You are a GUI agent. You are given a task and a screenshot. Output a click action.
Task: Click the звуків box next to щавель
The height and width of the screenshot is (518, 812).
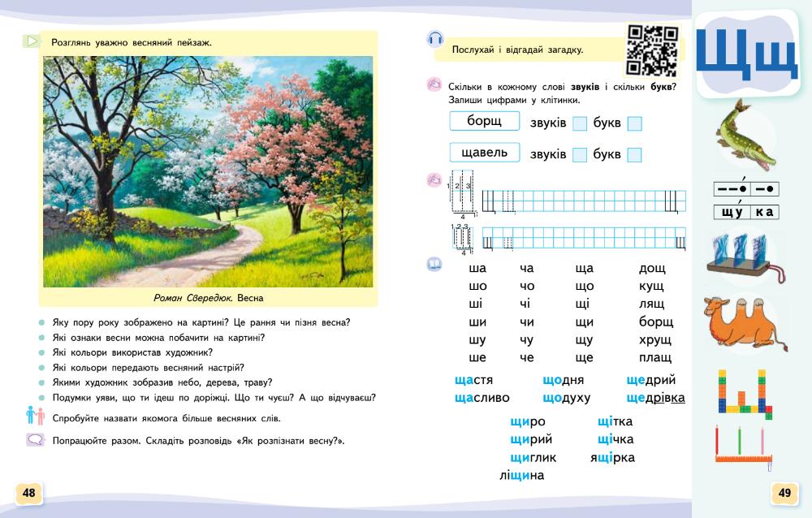[580, 154]
